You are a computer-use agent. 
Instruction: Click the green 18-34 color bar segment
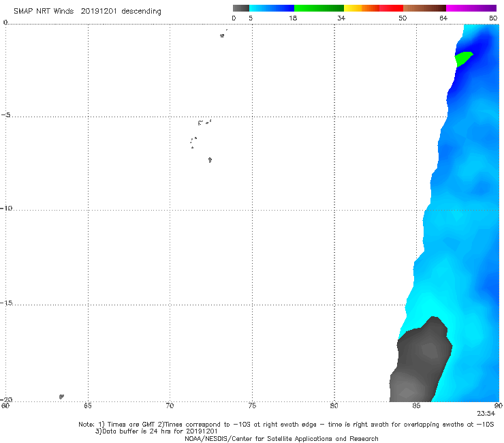[319, 8]
